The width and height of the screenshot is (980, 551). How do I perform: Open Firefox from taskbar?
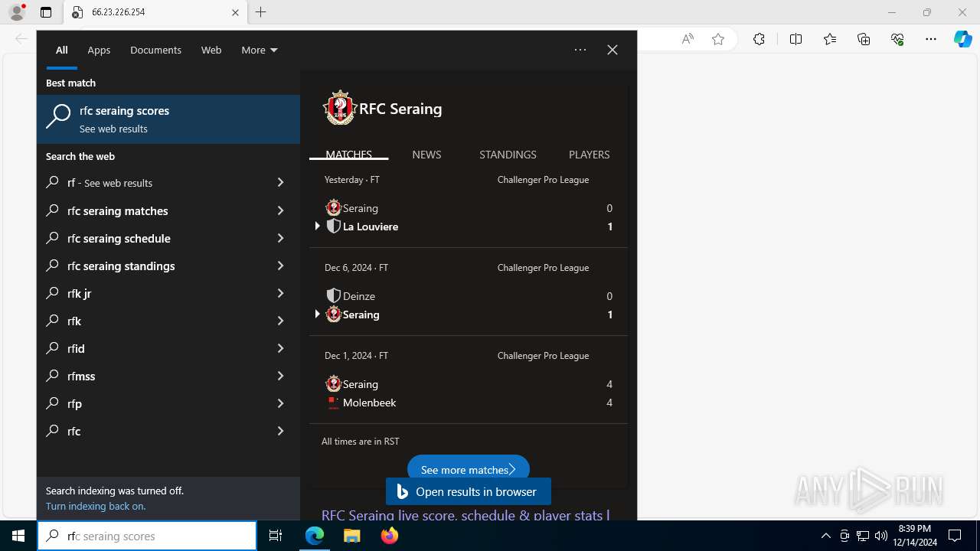389,536
